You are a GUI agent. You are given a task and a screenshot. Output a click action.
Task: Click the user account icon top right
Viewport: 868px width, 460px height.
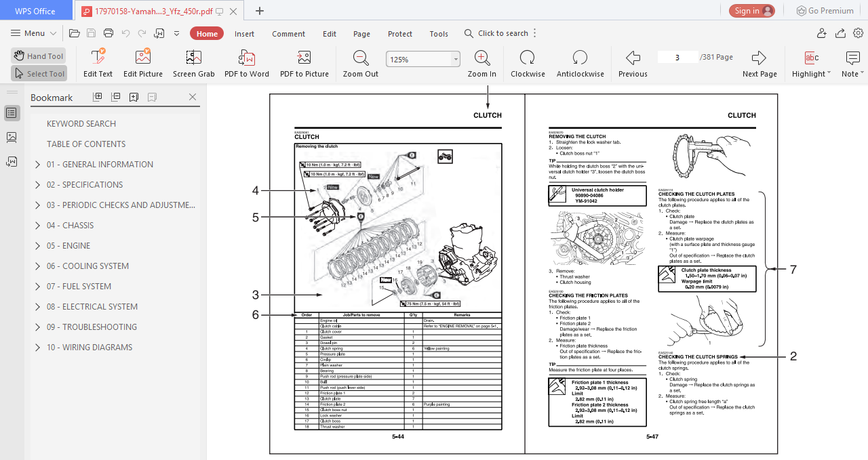[822, 33]
